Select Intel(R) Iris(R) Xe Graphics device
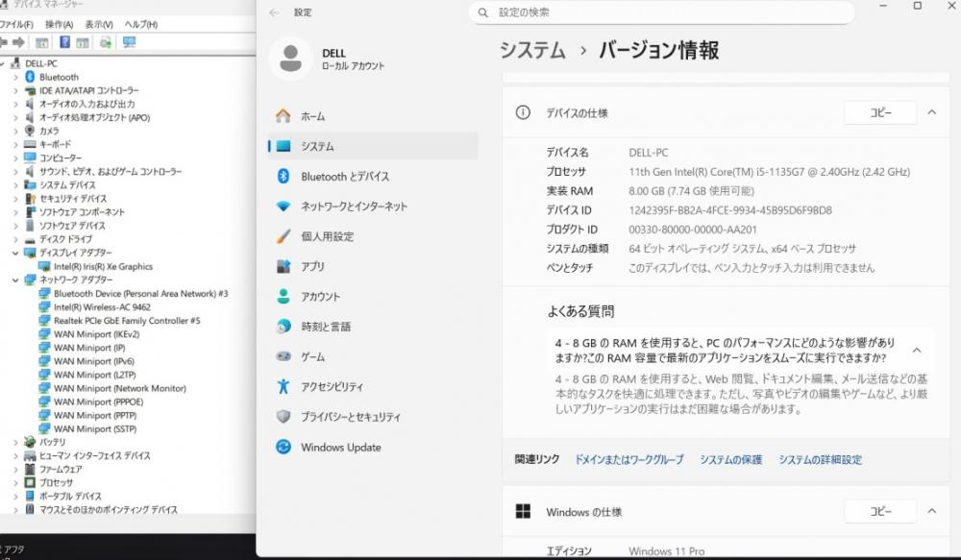 click(x=103, y=266)
